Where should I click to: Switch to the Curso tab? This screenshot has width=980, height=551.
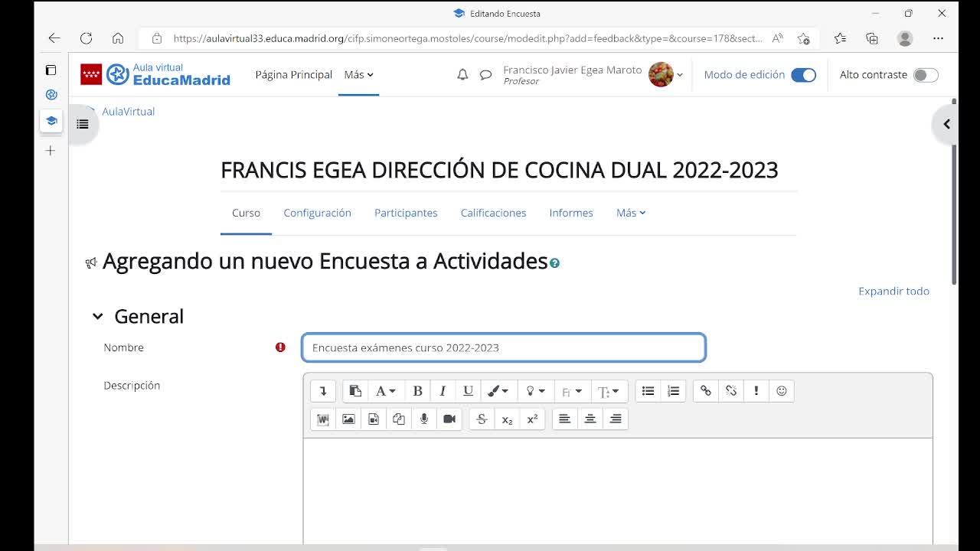(x=246, y=213)
